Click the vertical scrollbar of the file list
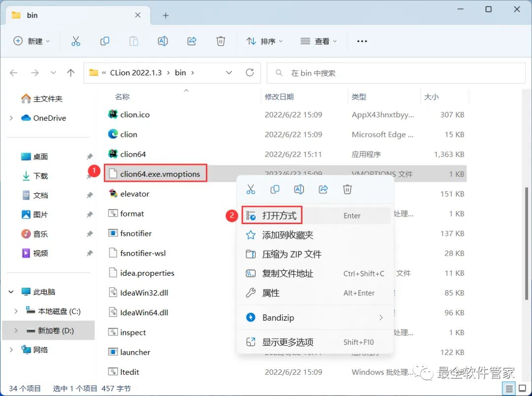532x396 pixels. point(527,243)
